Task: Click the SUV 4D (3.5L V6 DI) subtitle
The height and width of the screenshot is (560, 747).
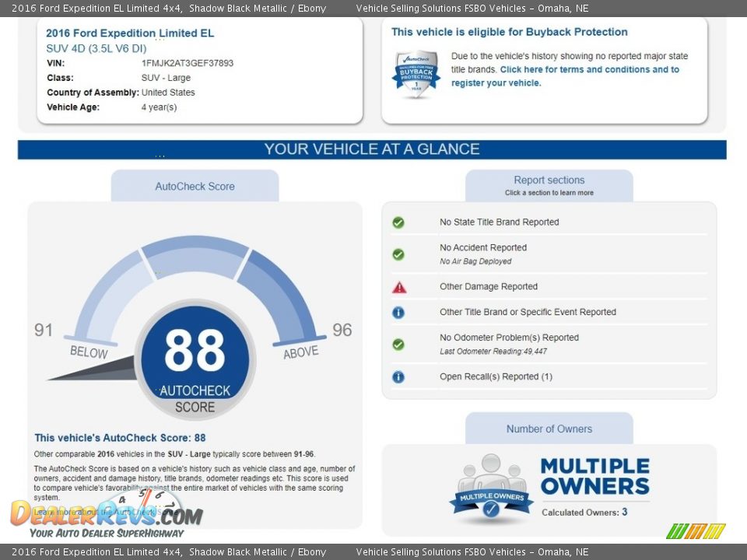Action: tap(96, 48)
